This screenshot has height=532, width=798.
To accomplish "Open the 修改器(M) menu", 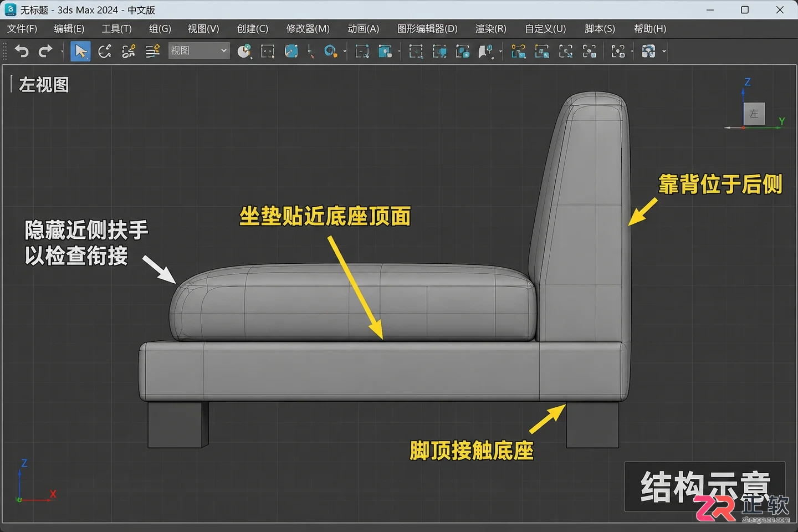I will pos(308,29).
